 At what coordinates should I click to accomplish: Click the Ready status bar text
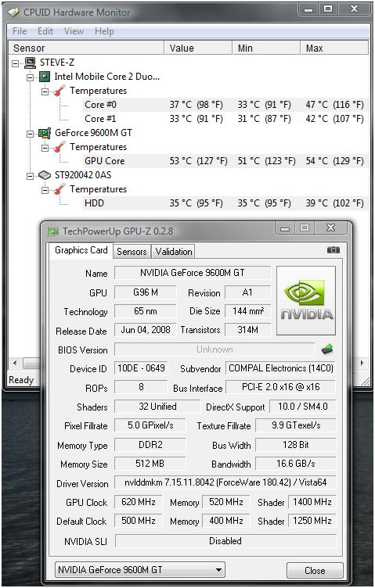click(x=21, y=380)
